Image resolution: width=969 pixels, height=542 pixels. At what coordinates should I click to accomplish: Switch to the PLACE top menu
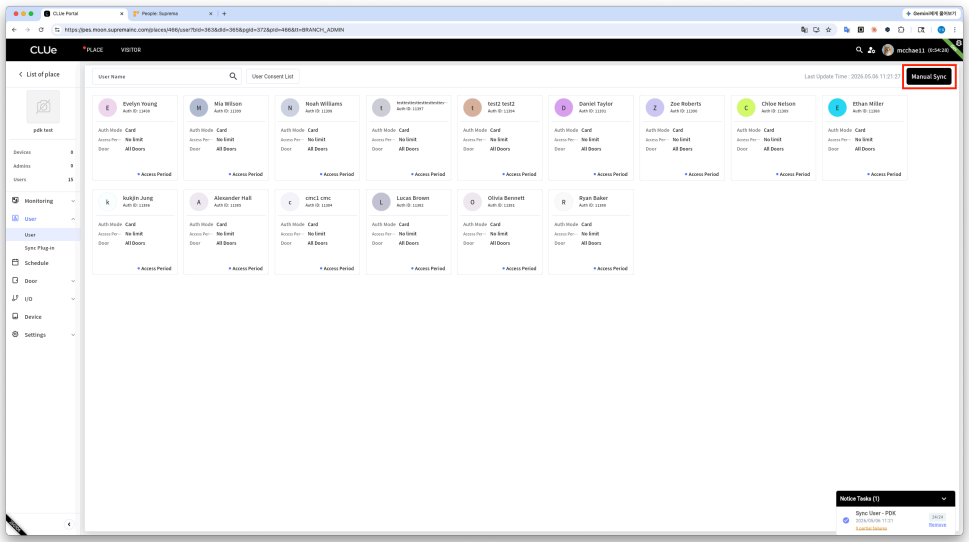point(95,50)
